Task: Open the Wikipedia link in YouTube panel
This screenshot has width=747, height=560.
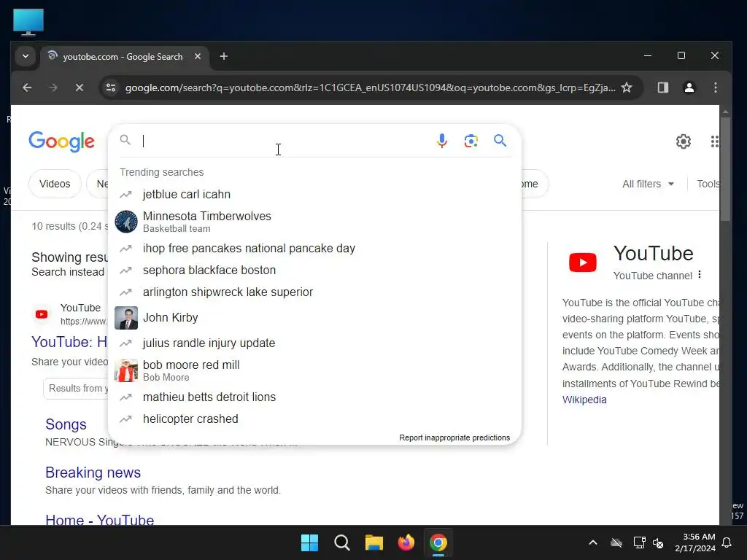Action: [x=584, y=400]
